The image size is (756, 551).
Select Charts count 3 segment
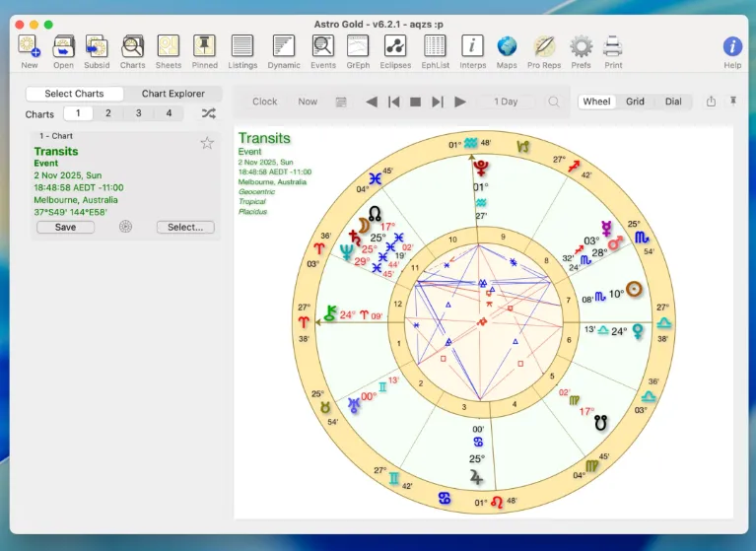click(x=138, y=113)
